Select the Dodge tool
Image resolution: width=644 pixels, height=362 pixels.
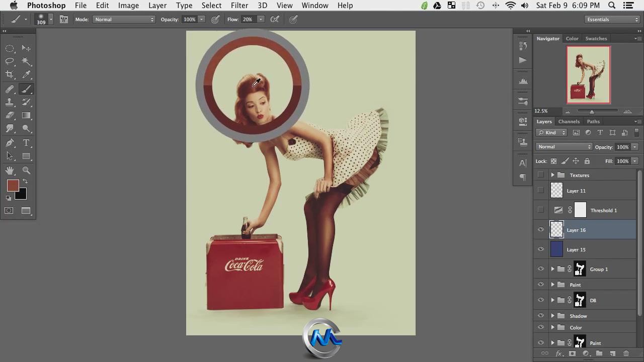click(x=26, y=128)
